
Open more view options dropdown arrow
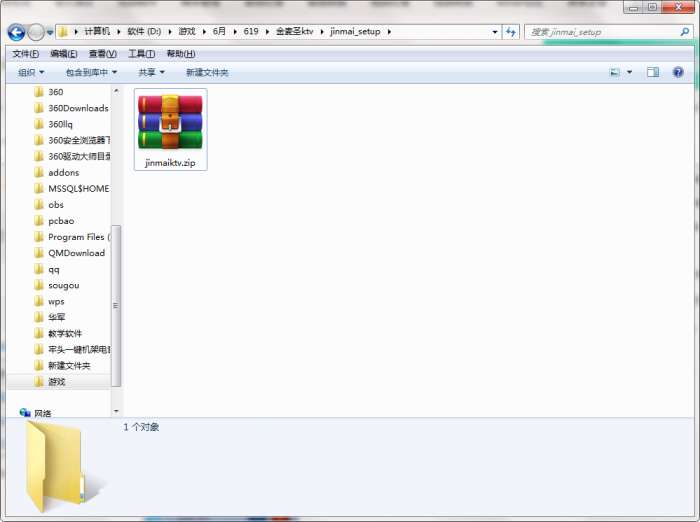click(x=629, y=72)
